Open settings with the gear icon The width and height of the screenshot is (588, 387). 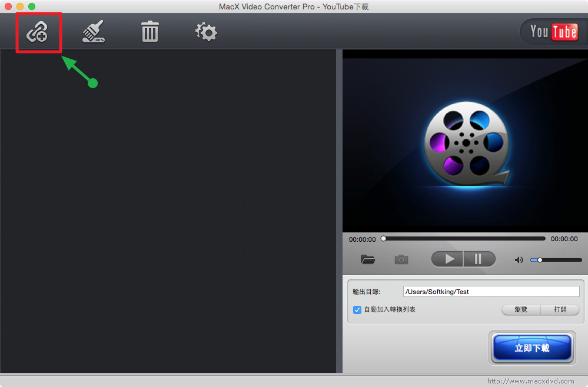[206, 32]
